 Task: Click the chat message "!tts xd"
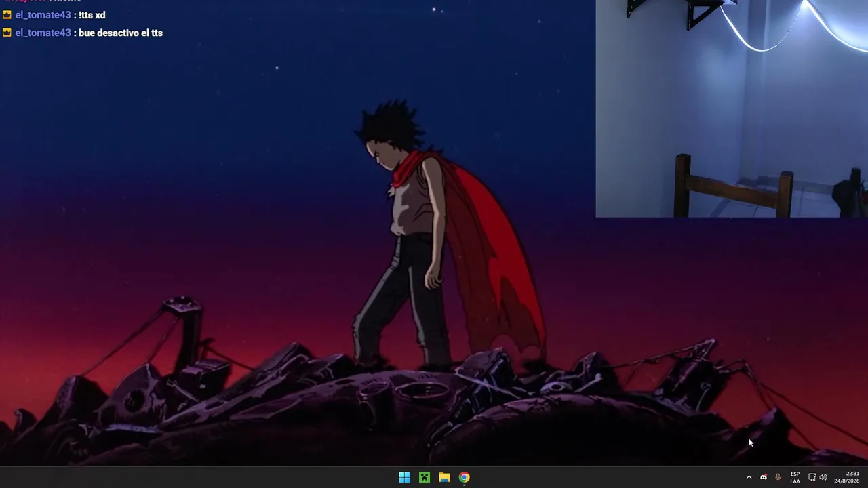[92, 15]
